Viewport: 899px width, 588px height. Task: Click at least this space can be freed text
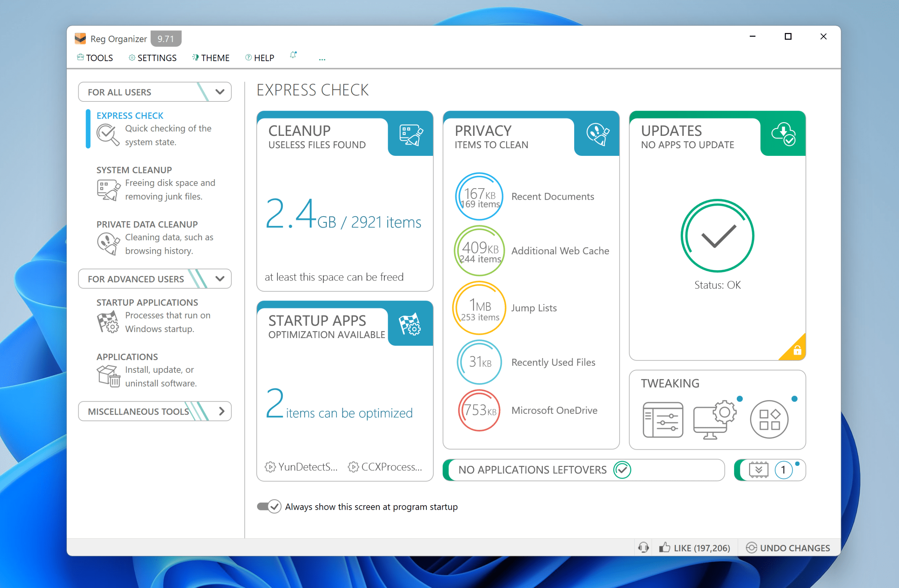pos(334,277)
